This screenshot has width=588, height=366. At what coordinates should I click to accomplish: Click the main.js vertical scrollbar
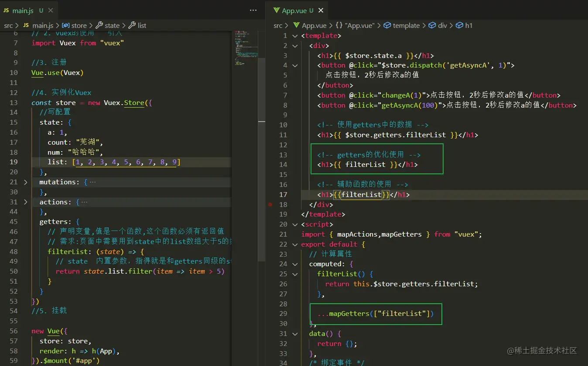262,159
